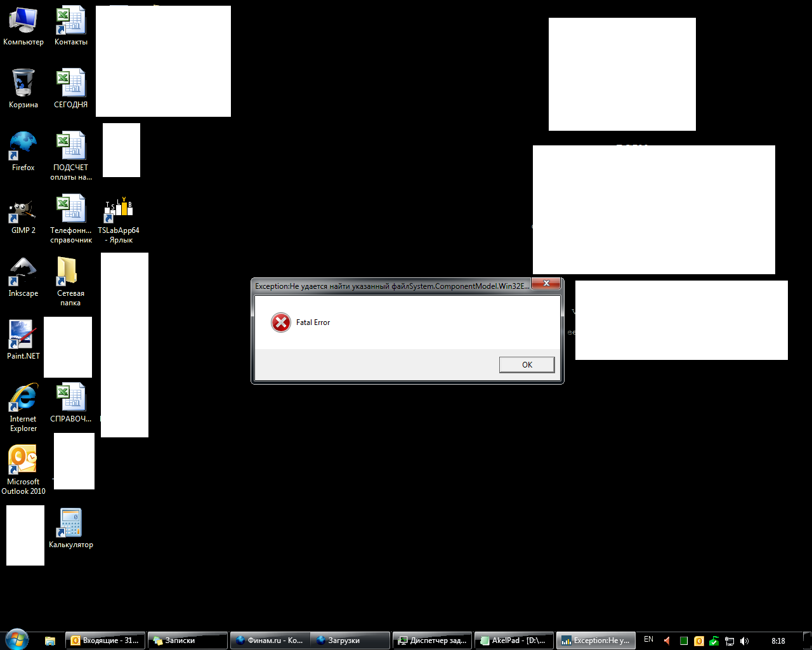Click the green square tray icon
This screenshot has height=650, width=812.
[x=683, y=640]
